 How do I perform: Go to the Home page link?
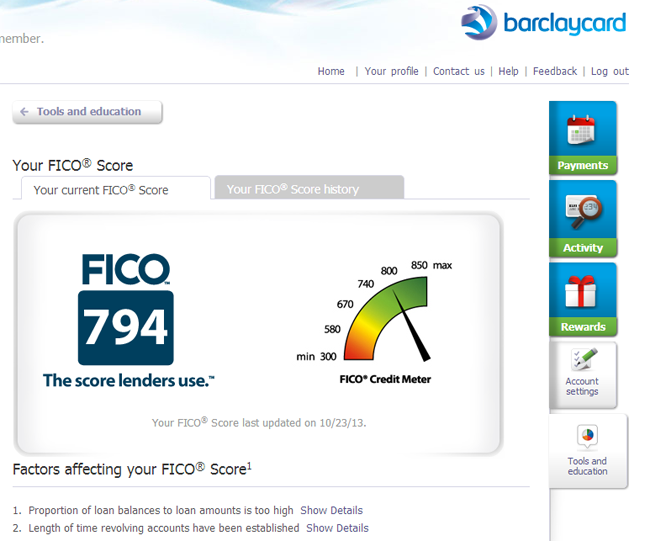pos(331,71)
